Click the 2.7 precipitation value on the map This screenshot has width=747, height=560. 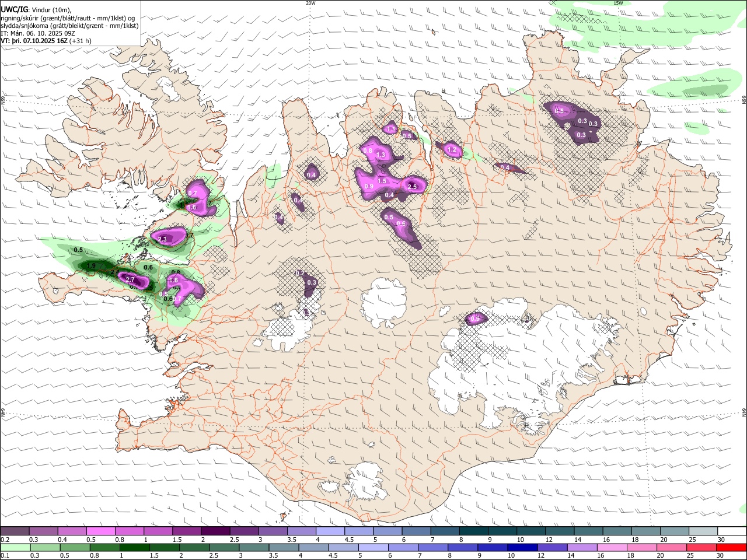tap(131, 280)
